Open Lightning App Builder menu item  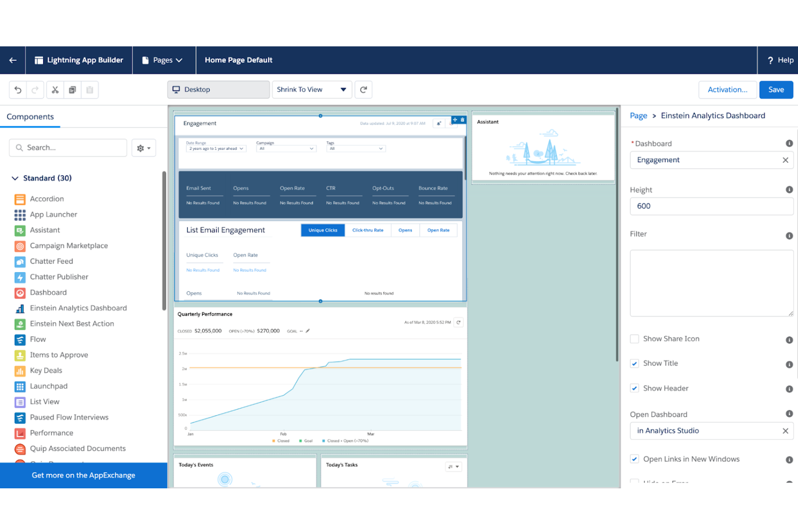coord(79,60)
